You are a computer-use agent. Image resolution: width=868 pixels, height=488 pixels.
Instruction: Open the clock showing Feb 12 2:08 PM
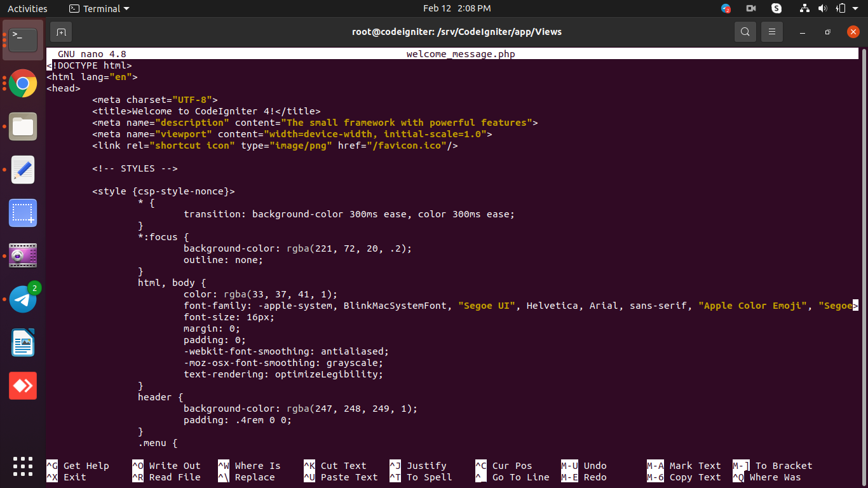coord(457,8)
